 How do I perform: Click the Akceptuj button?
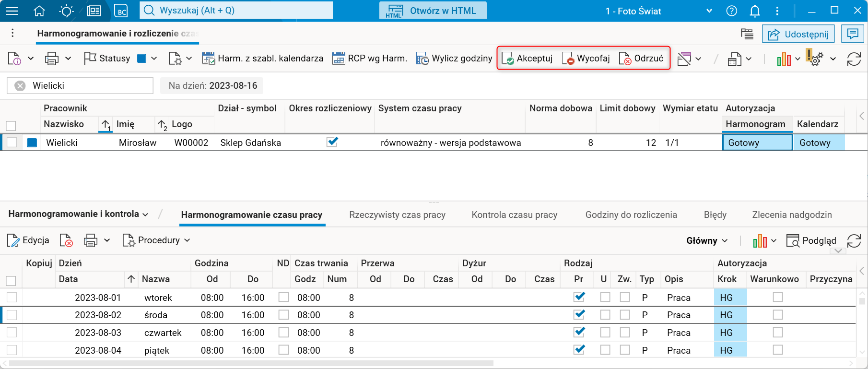pos(527,59)
